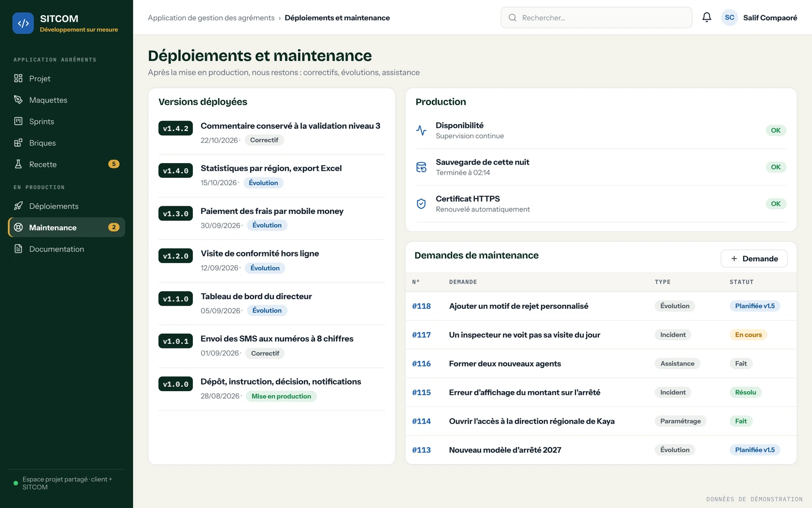Click the En cours status of #117
Screen dimensions: 812x508
749,335
